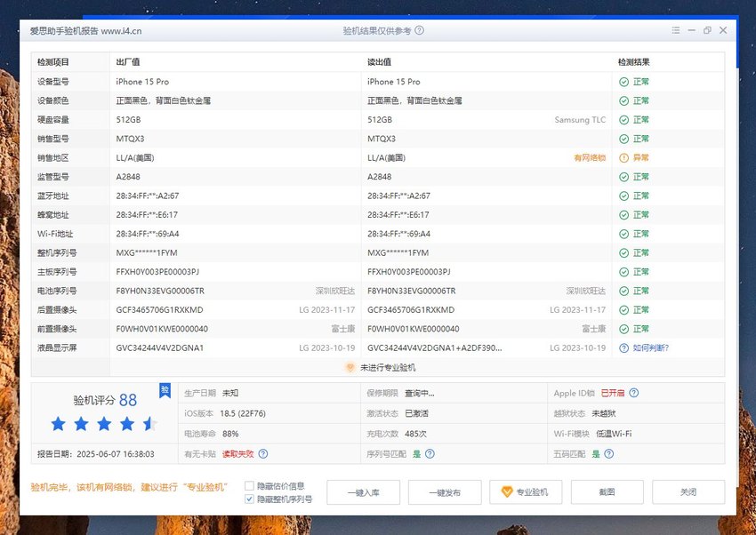Click the 一键入库 button

pos(363,492)
